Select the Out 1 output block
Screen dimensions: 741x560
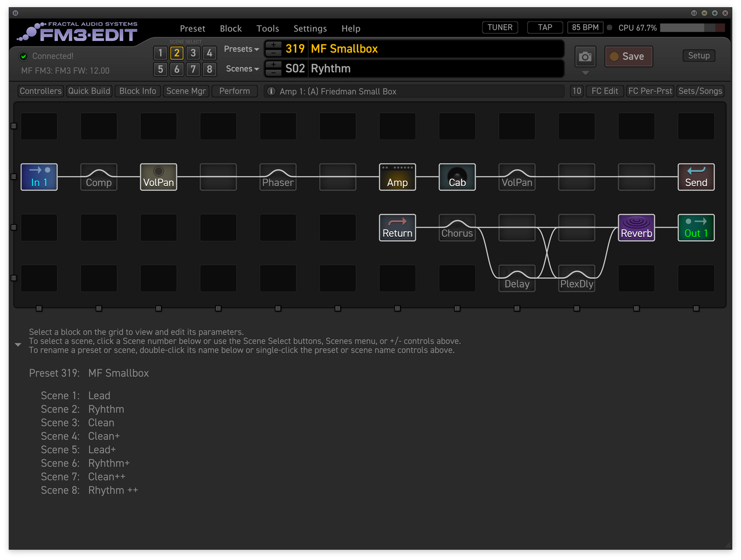click(x=696, y=227)
